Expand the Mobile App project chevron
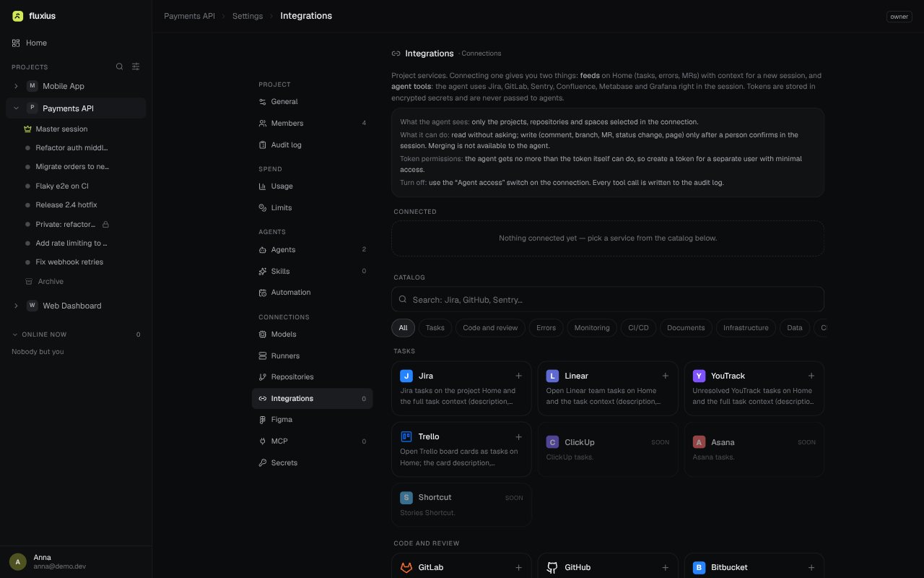 click(17, 86)
